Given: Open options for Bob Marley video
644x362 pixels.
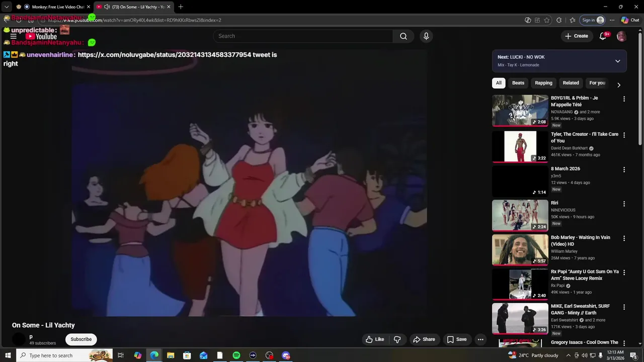Looking at the screenshot, I should (624, 238).
